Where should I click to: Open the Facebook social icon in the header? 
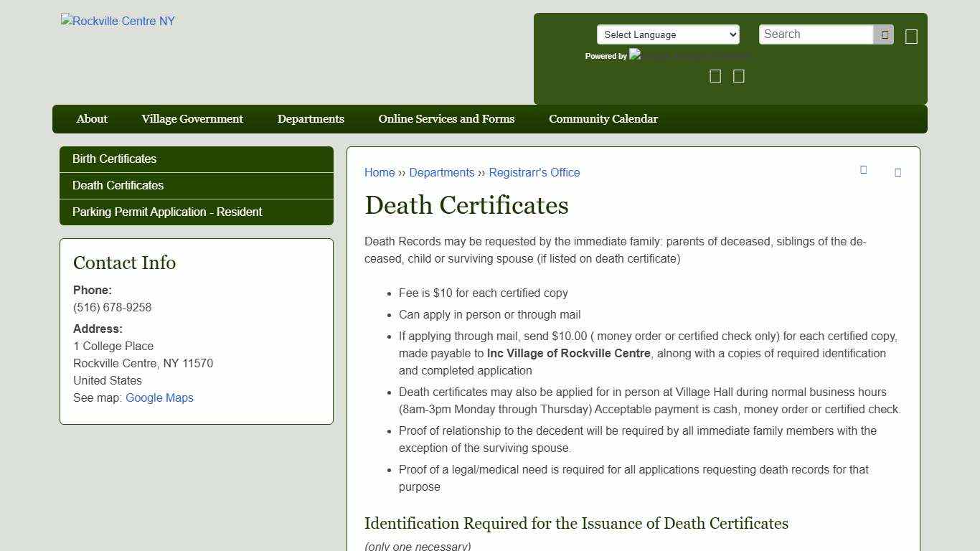point(715,75)
